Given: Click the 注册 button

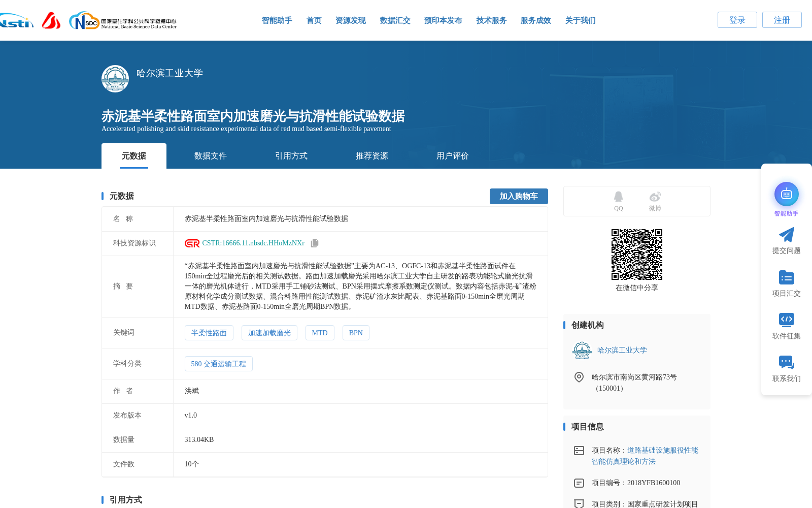Looking at the screenshot, I should click(782, 20).
